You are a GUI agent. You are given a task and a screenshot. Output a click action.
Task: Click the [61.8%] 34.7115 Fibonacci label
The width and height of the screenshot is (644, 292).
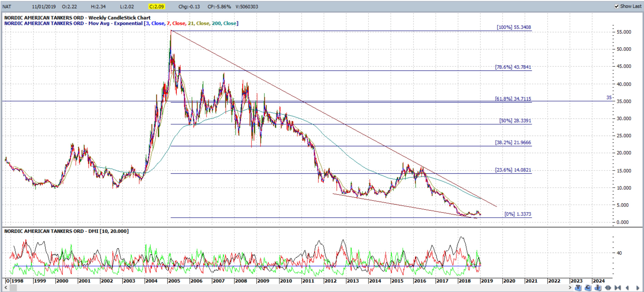pos(513,99)
